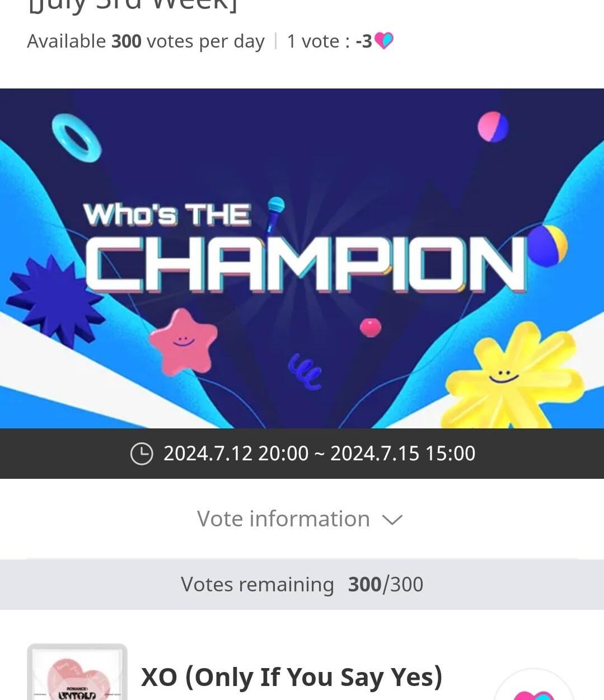Tap the Available 300 votes per day text
This screenshot has height=700, width=604.
click(x=146, y=40)
